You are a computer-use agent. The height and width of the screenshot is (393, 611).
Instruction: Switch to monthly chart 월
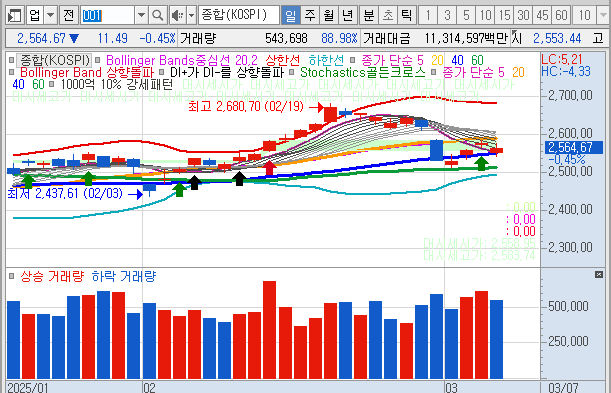pyautogui.click(x=328, y=15)
